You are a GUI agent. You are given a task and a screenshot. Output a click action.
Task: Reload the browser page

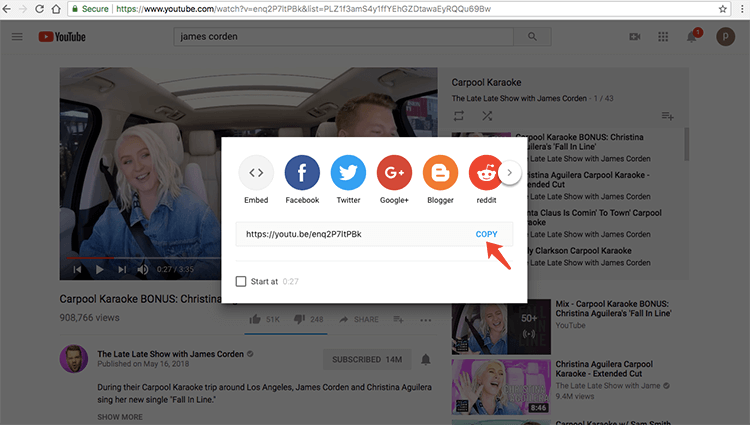pyautogui.click(x=40, y=9)
